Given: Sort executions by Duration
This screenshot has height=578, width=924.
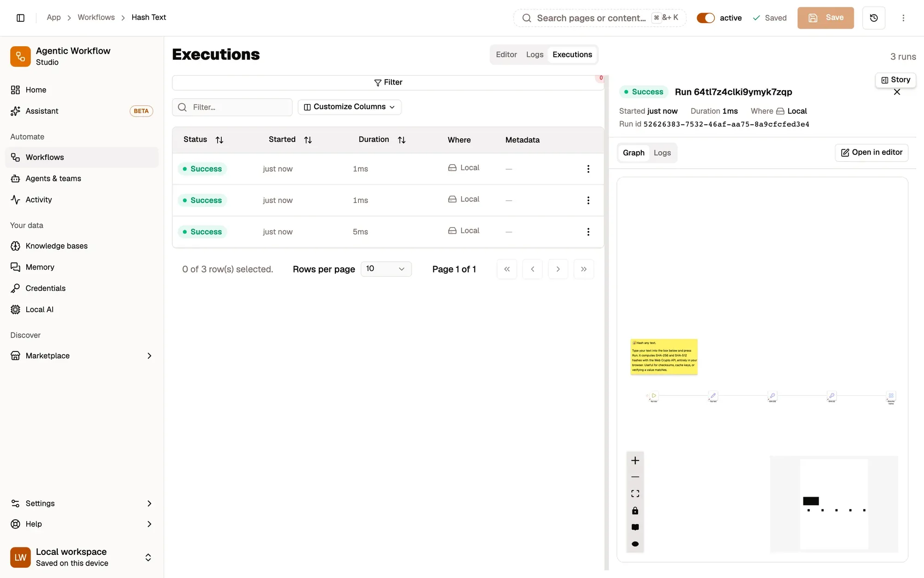Looking at the screenshot, I should (382, 140).
